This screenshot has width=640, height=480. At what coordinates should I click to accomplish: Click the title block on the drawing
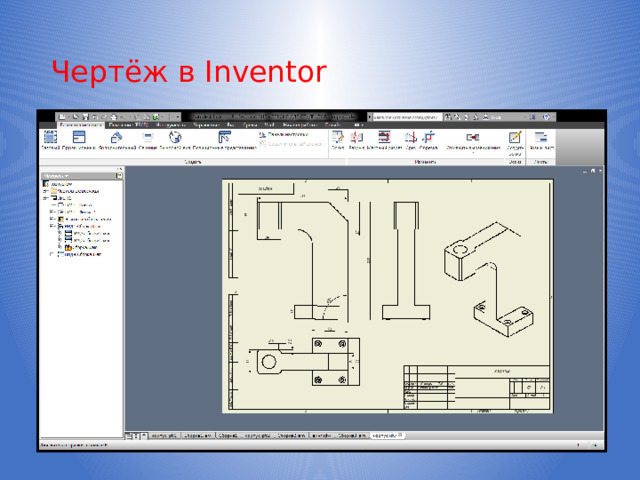pyautogui.click(x=476, y=387)
